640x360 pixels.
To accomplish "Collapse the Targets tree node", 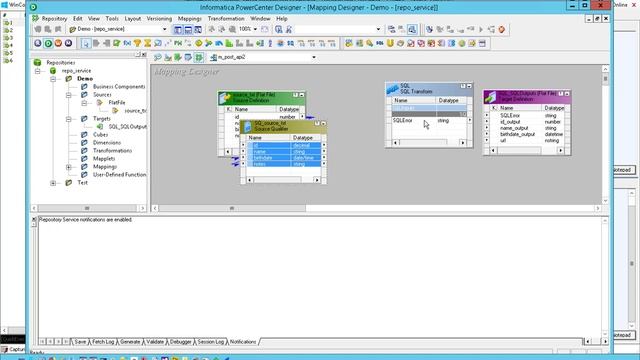I will click(x=69, y=119).
